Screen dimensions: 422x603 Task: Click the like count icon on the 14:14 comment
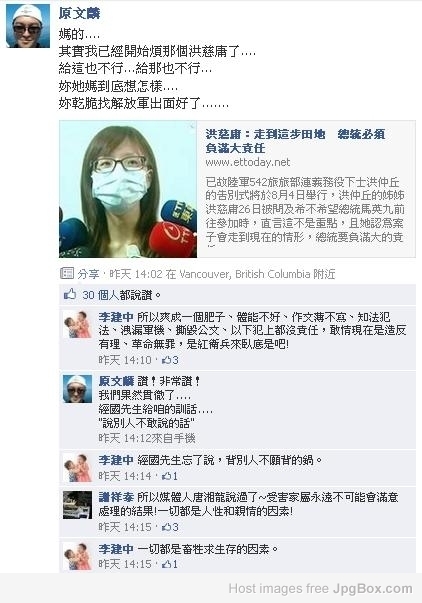click(167, 476)
